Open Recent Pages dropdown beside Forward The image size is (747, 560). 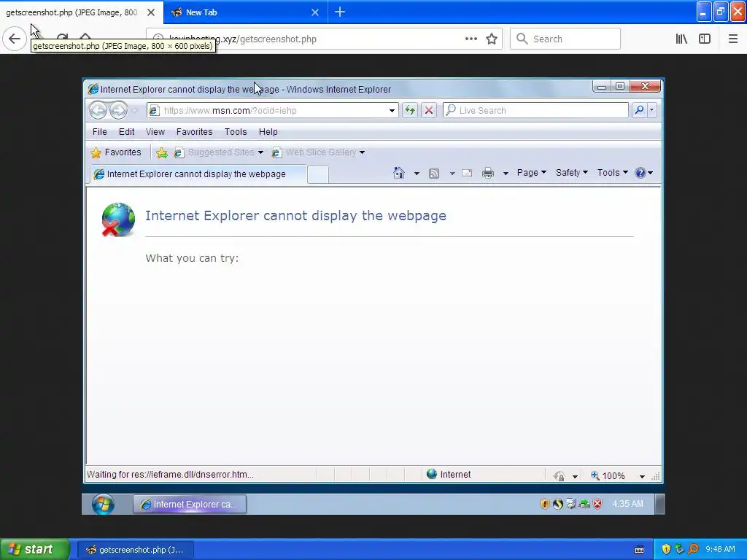tap(135, 111)
